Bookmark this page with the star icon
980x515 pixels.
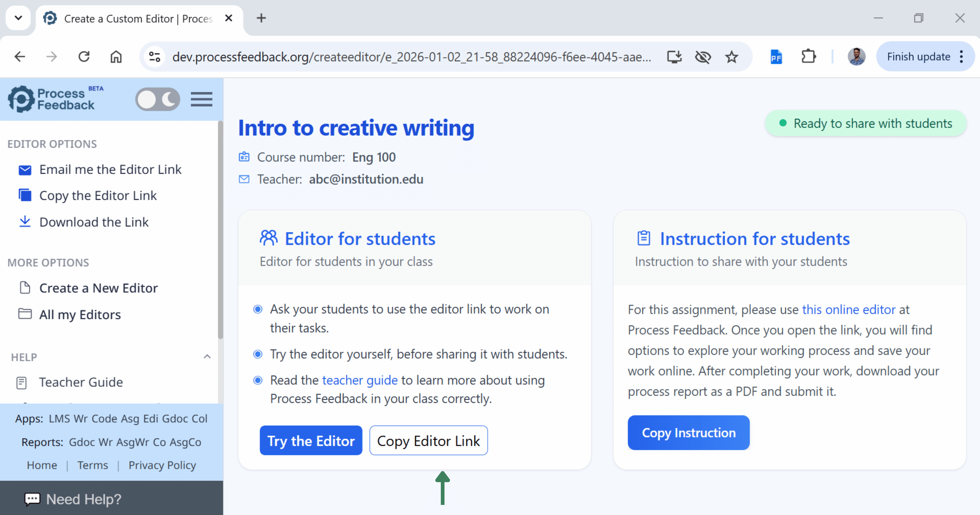coord(731,57)
